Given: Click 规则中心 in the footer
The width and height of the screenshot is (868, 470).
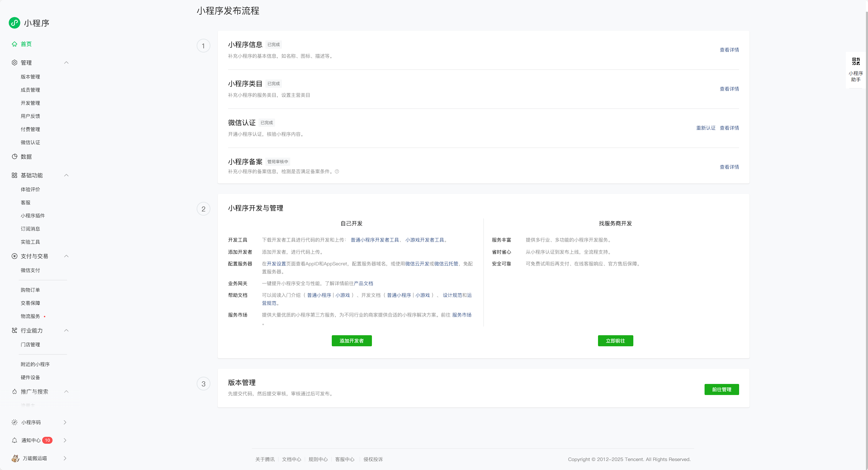Looking at the screenshot, I should 318,459.
